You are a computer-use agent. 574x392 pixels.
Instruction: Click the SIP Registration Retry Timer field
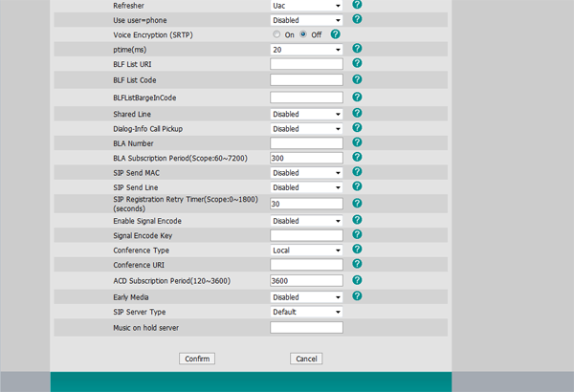coord(306,204)
